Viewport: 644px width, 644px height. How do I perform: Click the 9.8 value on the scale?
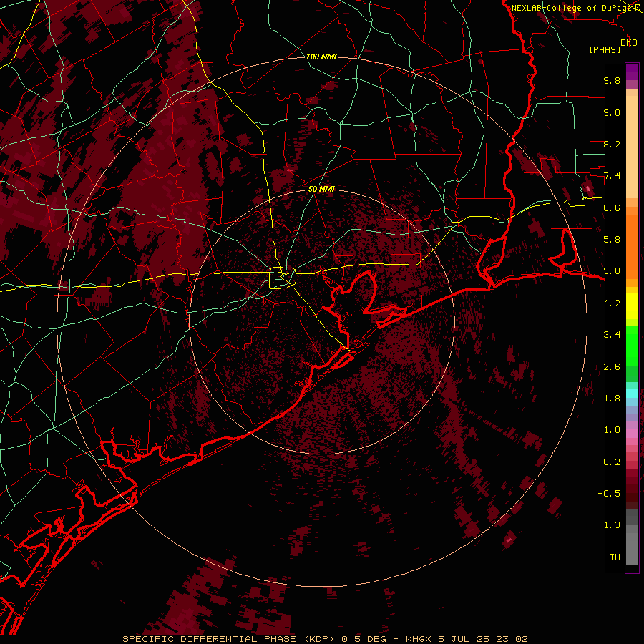[x=612, y=80]
